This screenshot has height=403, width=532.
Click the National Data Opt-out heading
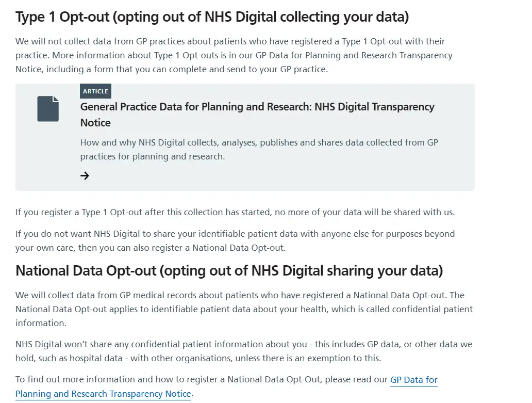click(x=229, y=271)
